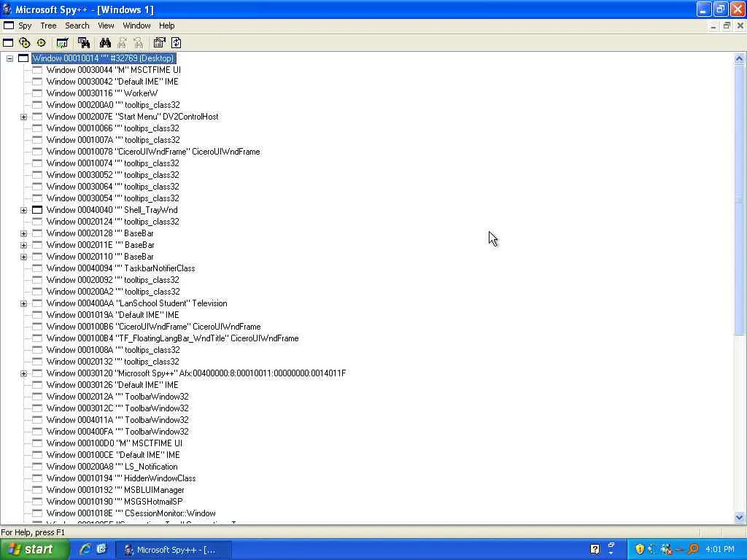Select the Desktop window 00010014 row
Image resolution: width=747 pixels, height=560 pixels.
point(104,58)
